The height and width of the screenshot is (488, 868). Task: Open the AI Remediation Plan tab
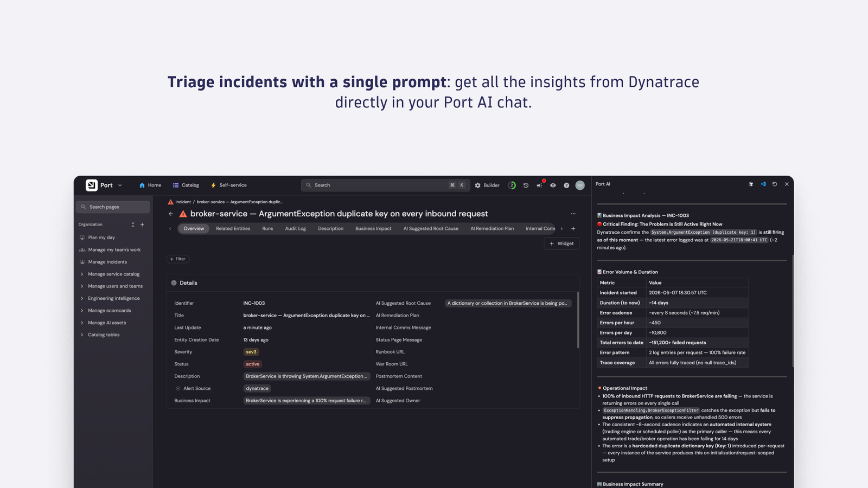(x=492, y=229)
